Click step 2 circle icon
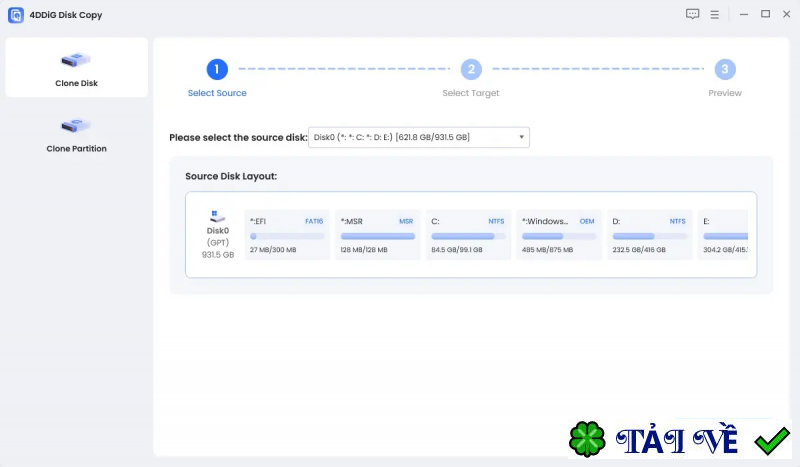The width and height of the screenshot is (800, 467). point(471,69)
